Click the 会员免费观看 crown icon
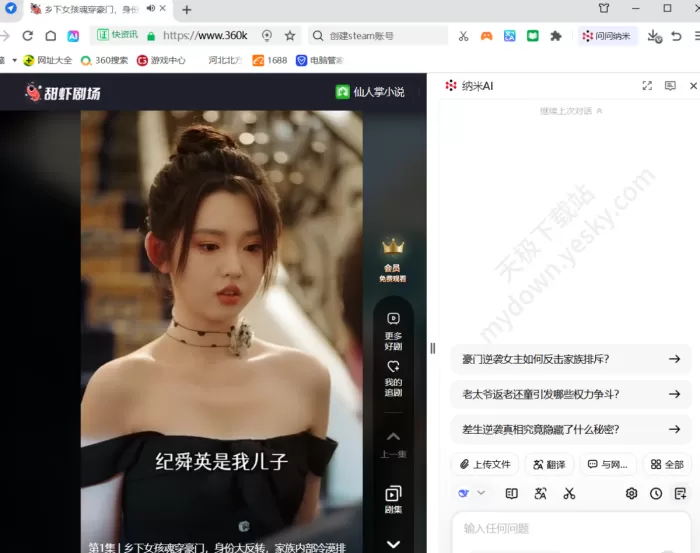 392,261
